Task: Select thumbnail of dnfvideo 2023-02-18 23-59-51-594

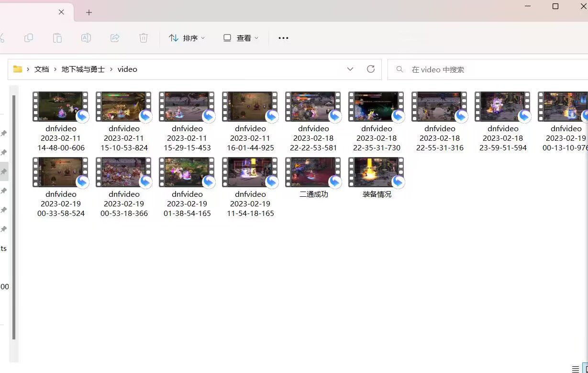Action: [503, 107]
